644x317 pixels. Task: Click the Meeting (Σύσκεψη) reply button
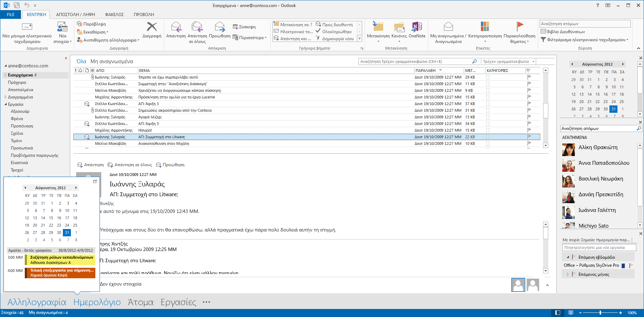point(244,27)
